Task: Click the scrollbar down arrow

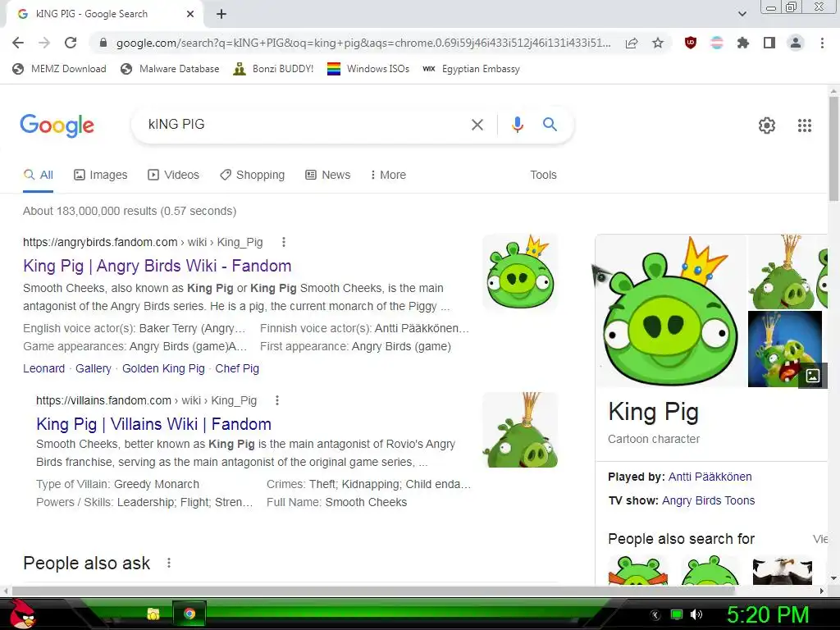Action: (x=833, y=578)
